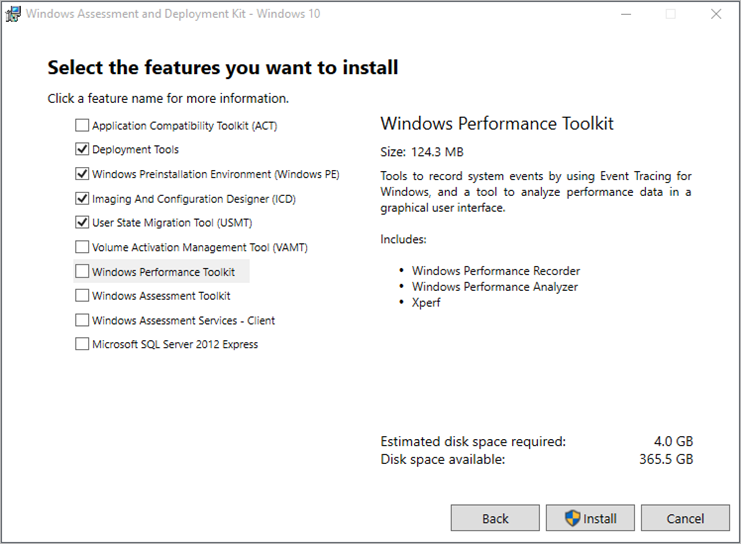Image resolution: width=741 pixels, height=544 pixels.
Task: Uncheck Imaging And Configuration Designer (ICD)
Action: [x=81, y=199]
